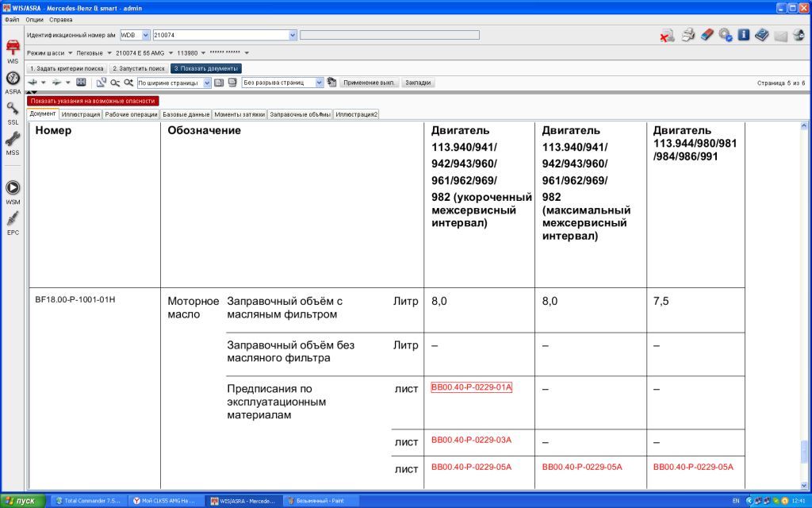
Task: Open the SSL key module in the sidebar
Action: (13, 113)
